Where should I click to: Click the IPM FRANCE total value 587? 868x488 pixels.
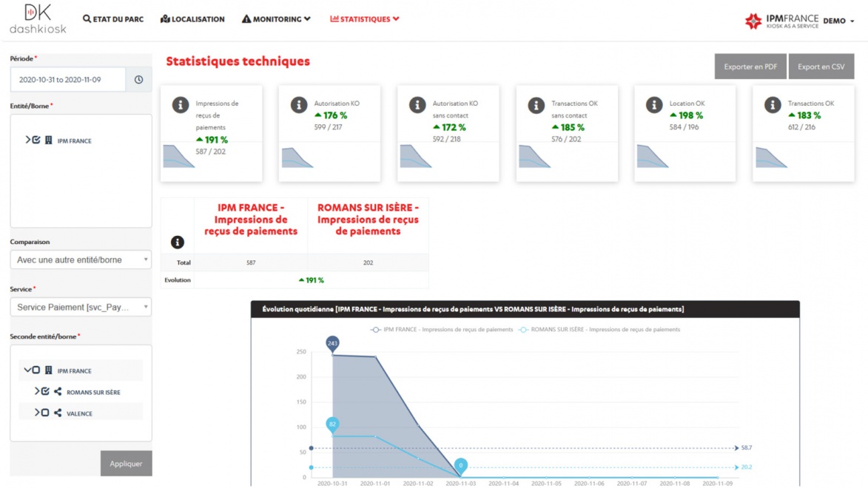click(x=251, y=262)
